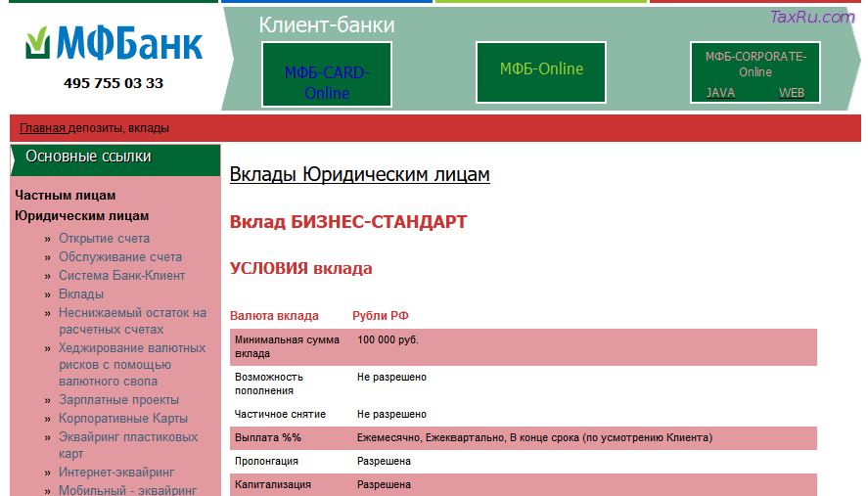Open the Обслуживание счета link
The height and width of the screenshot is (496, 868).
point(119,257)
